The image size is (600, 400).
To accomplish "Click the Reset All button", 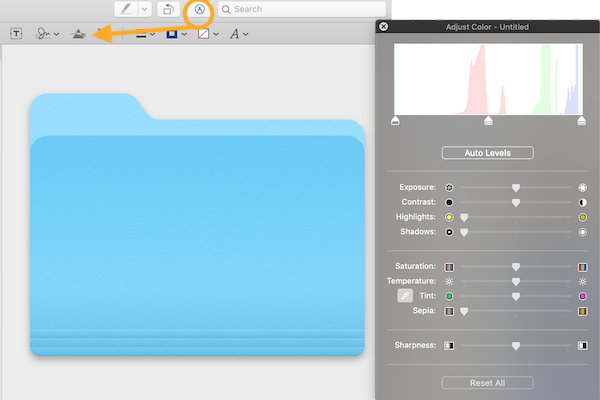I will tap(488, 383).
